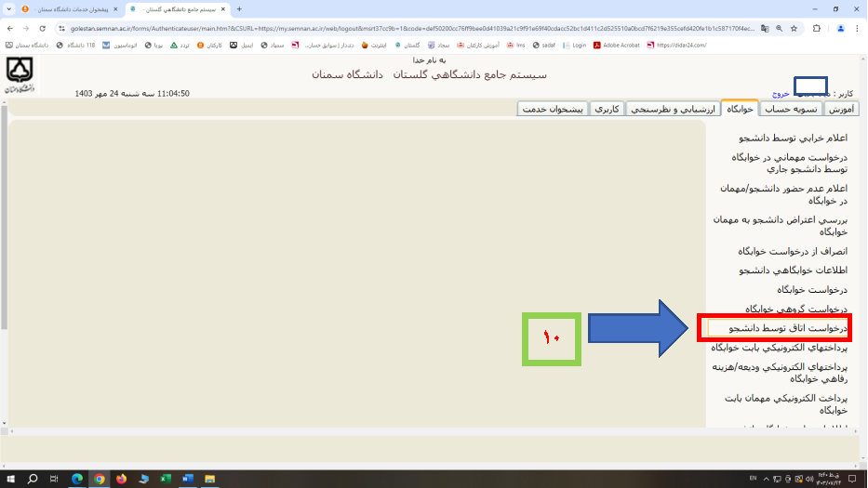Viewport: 868px width, 488px height.
Task: Launch Firefox from the taskbar
Action: (121, 479)
